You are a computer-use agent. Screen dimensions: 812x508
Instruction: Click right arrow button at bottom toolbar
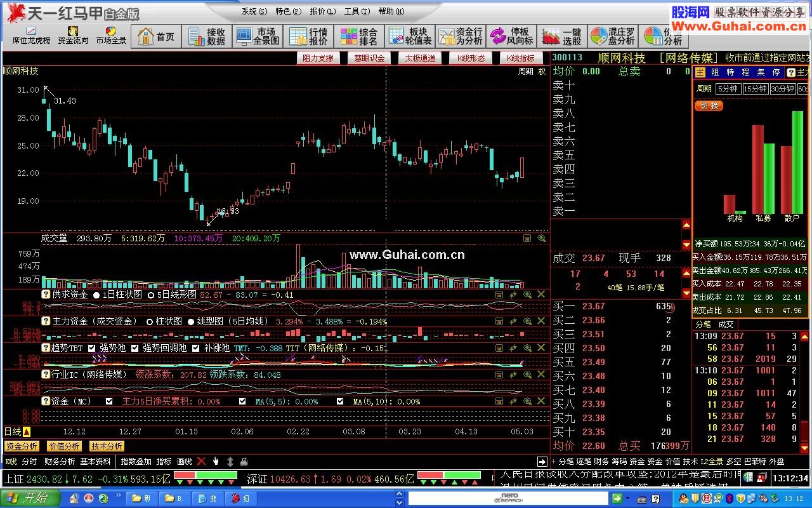pos(542,462)
